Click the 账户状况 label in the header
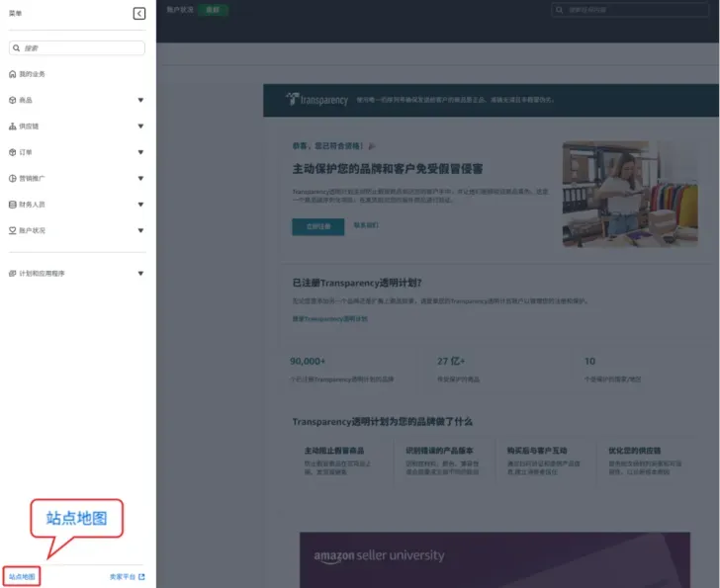Screen dimensions: 720x588 180,10
